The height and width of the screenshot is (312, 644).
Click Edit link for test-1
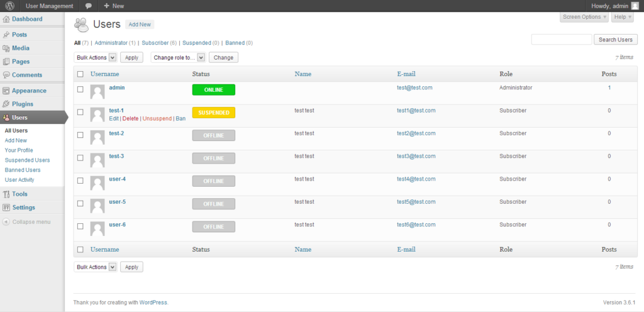pyautogui.click(x=114, y=119)
